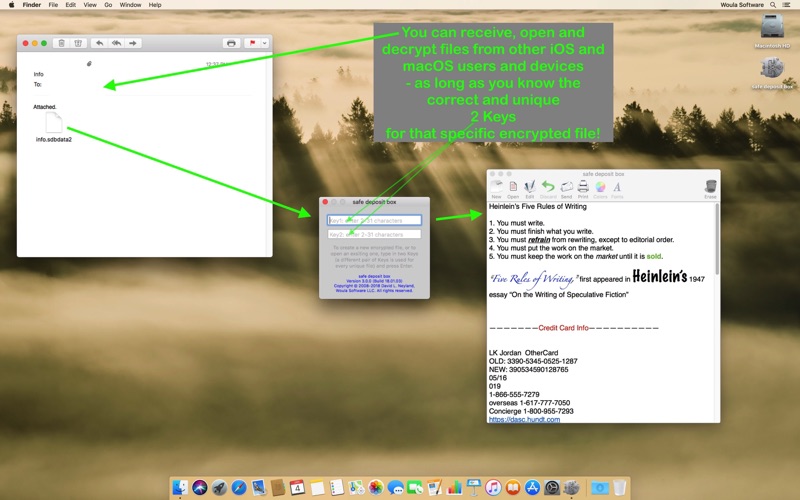Click printer icon in Mail window toolbar
This screenshot has width=800, height=500.
click(231, 43)
